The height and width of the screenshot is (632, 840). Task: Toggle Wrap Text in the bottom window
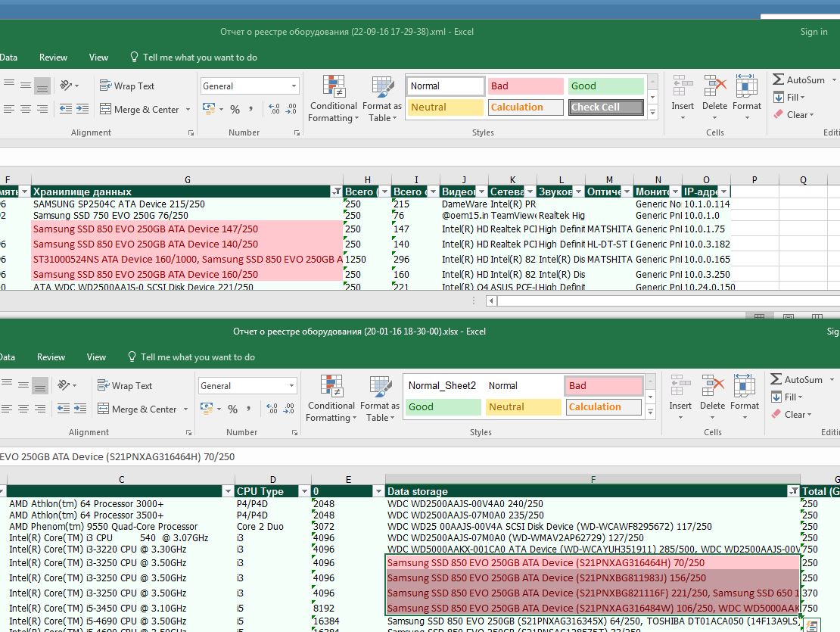point(123,386)
